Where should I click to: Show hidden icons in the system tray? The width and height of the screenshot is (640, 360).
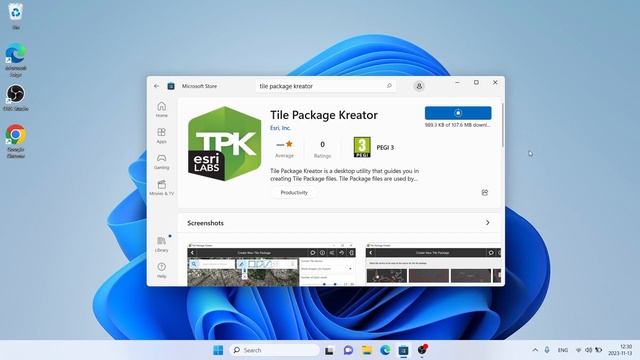point(535,350)
